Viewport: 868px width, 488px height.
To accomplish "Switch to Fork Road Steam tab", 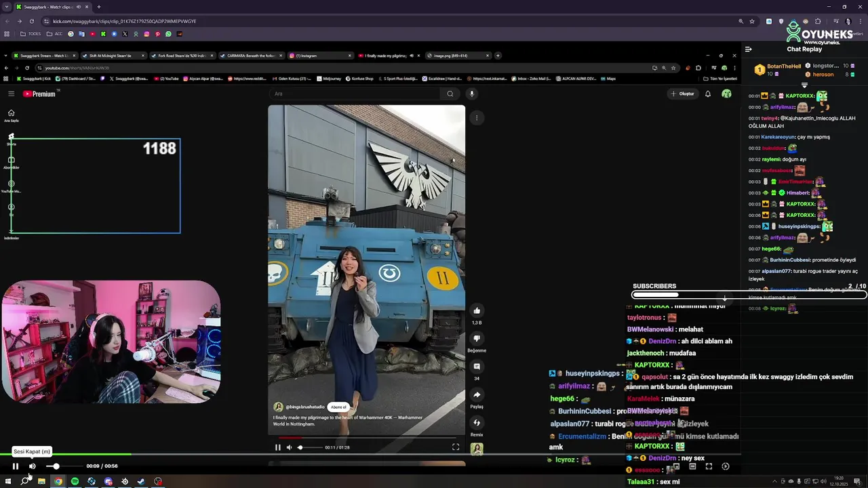I will coord(182,56).
